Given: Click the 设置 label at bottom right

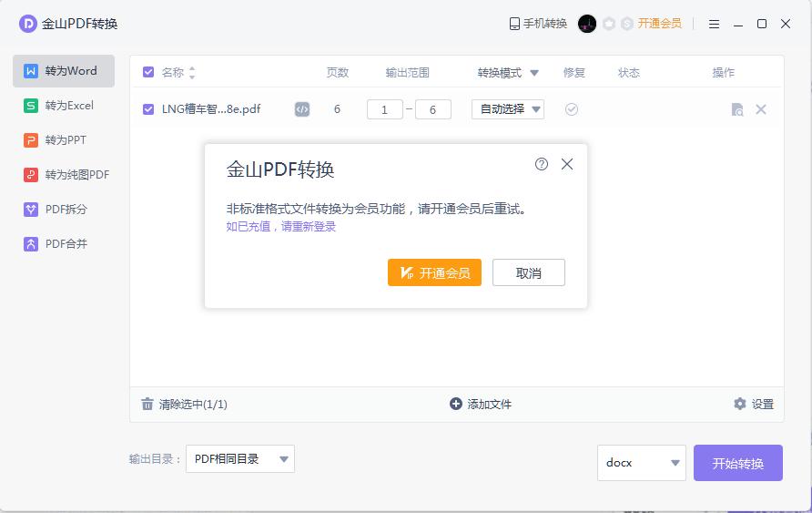Looking at the screenshot, I should point(763,405).
